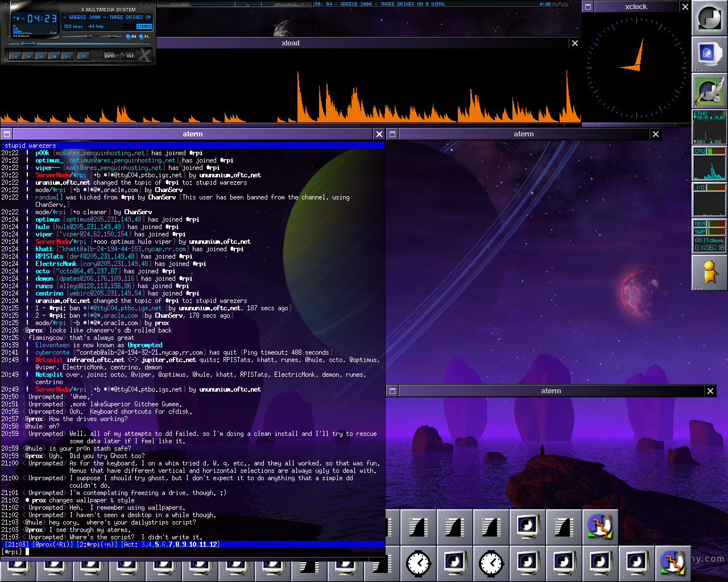The image size is (728, 582).
Task: Pause playback in XMMS
Action: point(42,56)
